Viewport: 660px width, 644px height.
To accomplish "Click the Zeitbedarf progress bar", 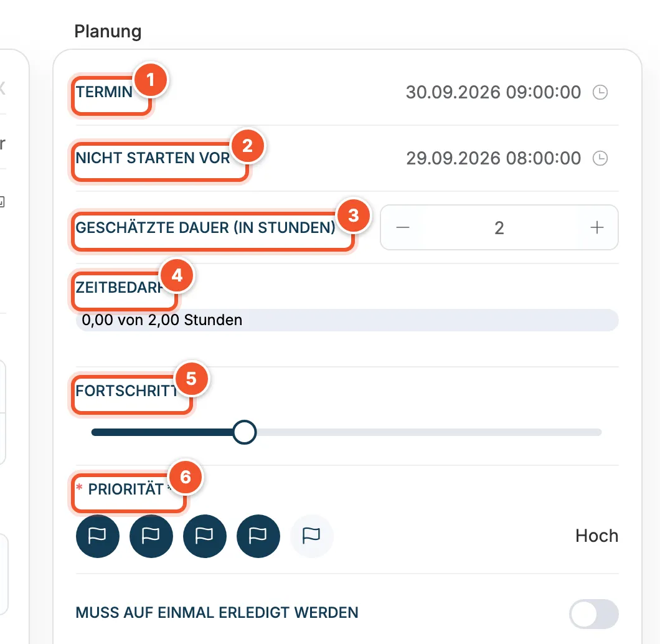I will click(x=347, y=320).
